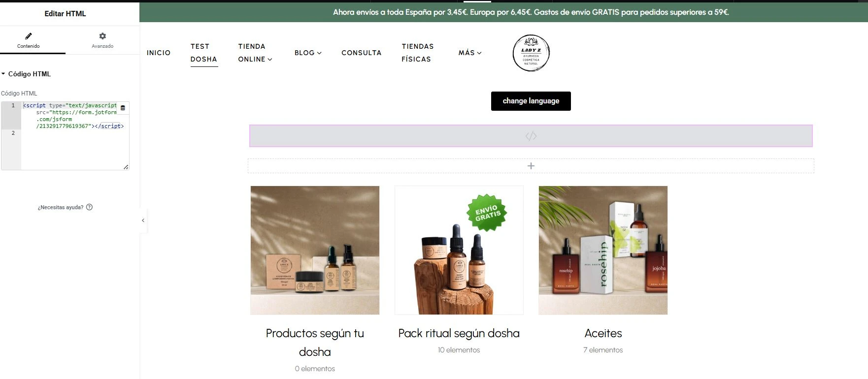This screenshot has width=868, height=379.
Task: Expand the Tienda Online dropdown menu
Action: tap(255, 53)
